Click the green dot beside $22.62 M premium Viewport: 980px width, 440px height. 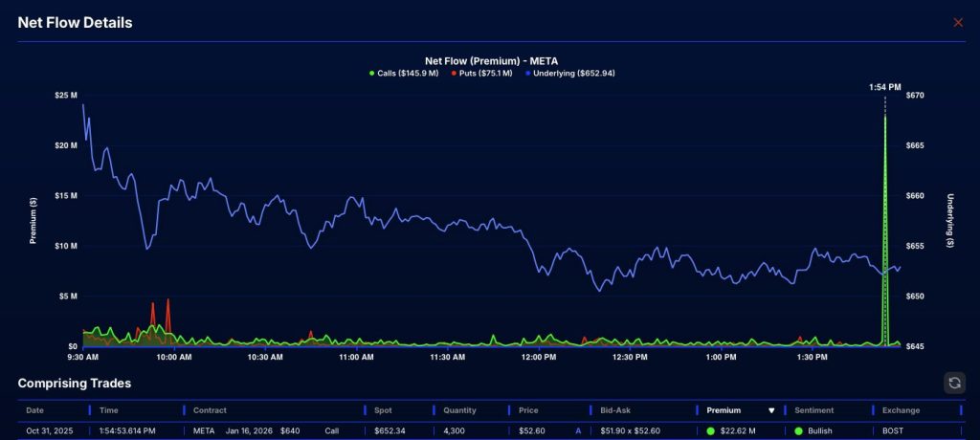pyautogui.click(x=711, y=430)
